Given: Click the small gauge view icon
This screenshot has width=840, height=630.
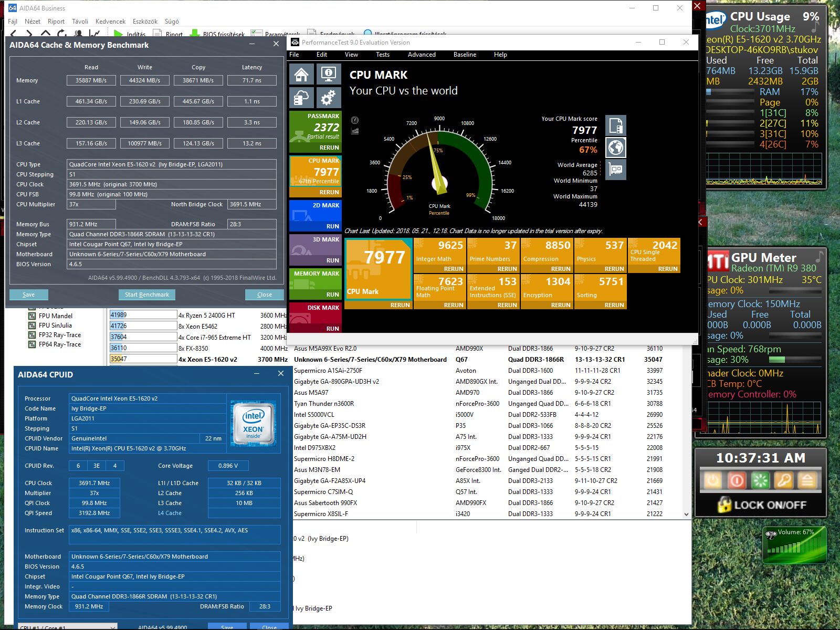Looking at the screenshot, I should [x=355, y=120].
